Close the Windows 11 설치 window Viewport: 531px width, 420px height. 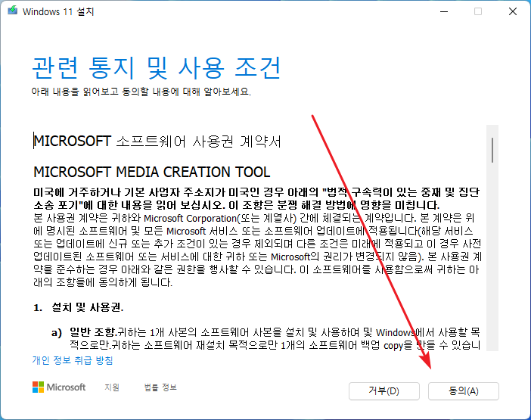[513, 11]
